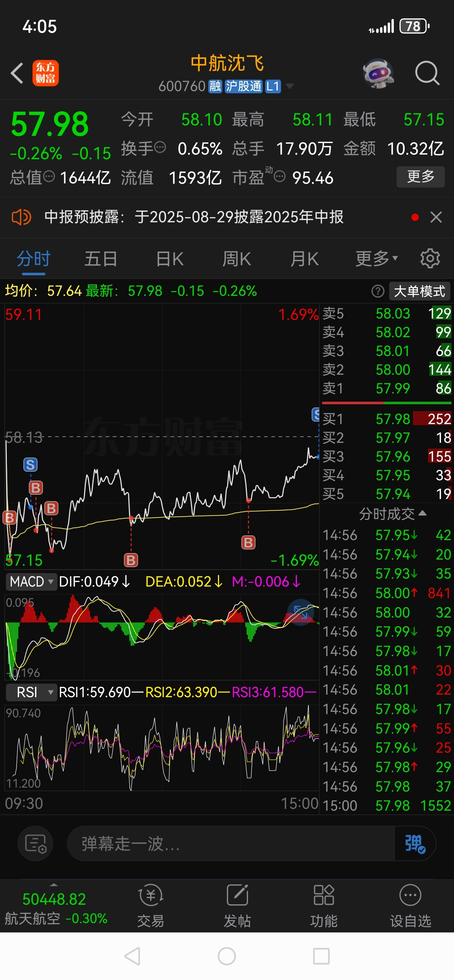
Task: Tap the B marker below the midday dip
Action: click(x=131, y=560)
